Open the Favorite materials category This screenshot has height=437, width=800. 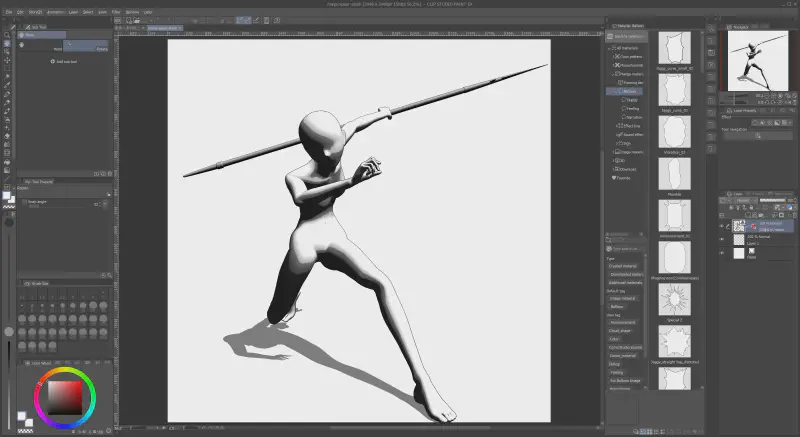[624, 178]
